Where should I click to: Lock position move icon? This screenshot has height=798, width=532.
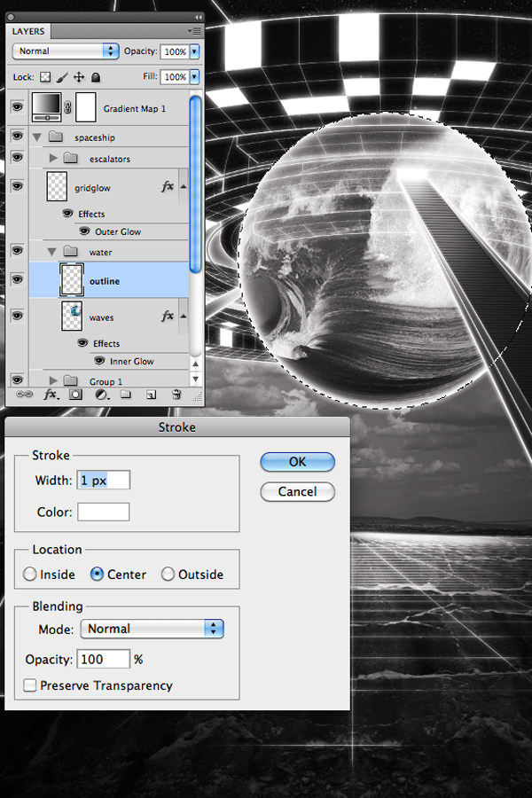click(78, 77)
